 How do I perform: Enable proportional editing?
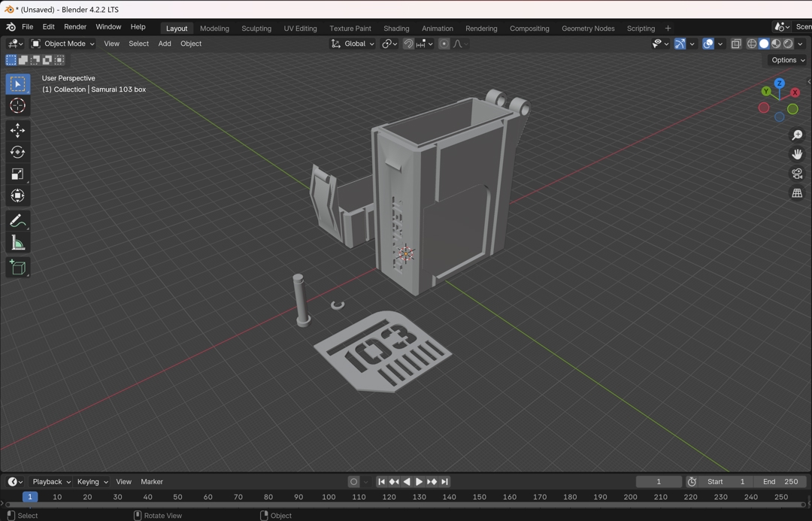pyautogui.click(x=444, y=44)
